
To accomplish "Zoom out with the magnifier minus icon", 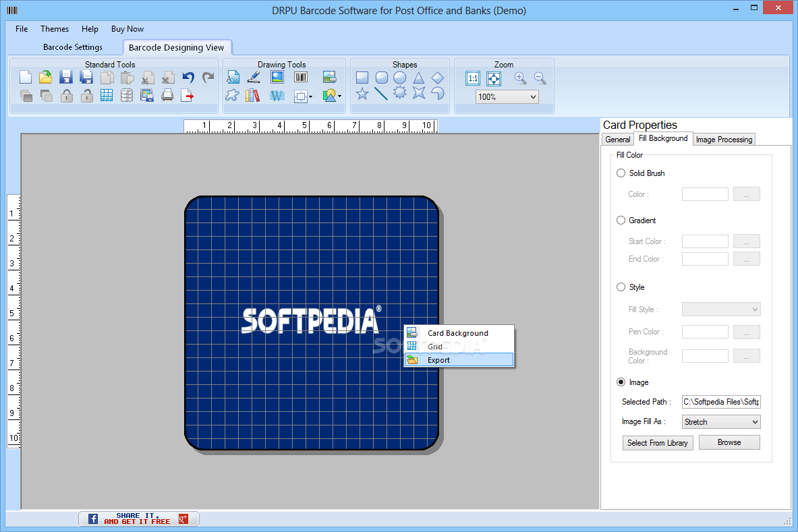I will pos(540,78).
